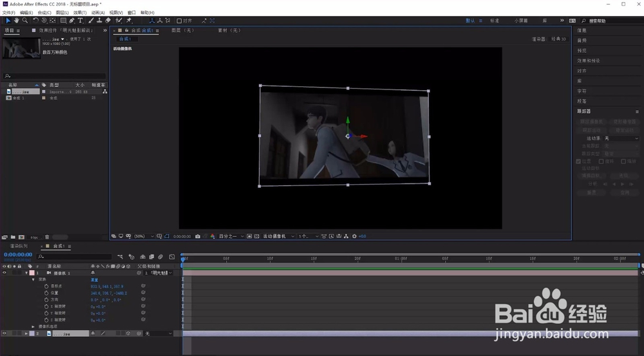
Task: Select the Selection arrow tool
Action: [8, 20]
